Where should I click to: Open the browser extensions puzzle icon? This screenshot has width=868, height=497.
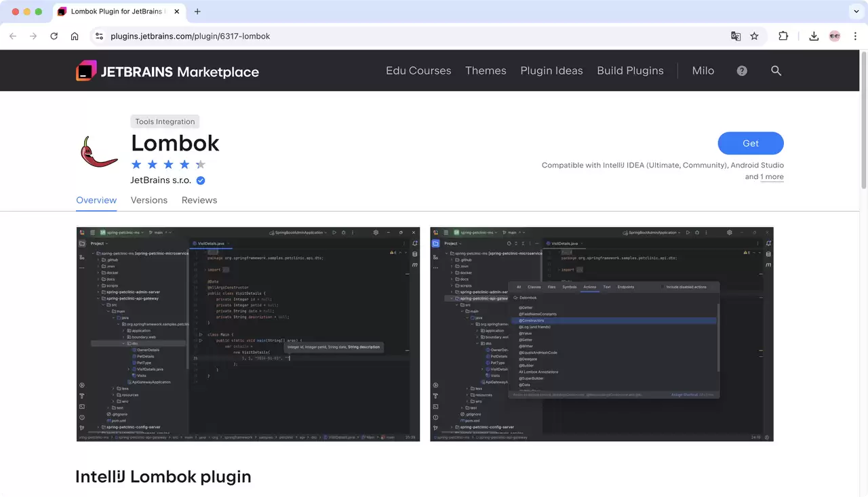(x=783, y=36)
